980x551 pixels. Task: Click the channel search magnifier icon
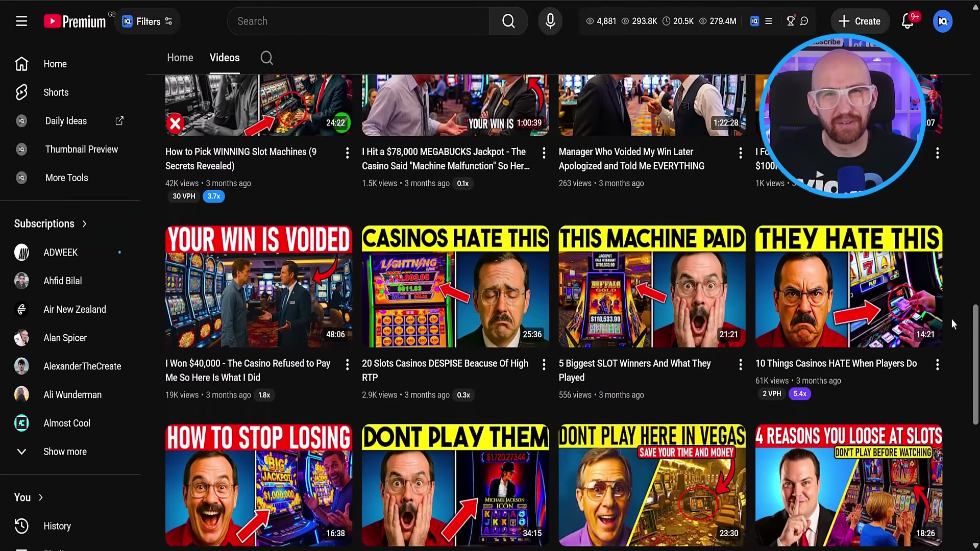(266, 58)
